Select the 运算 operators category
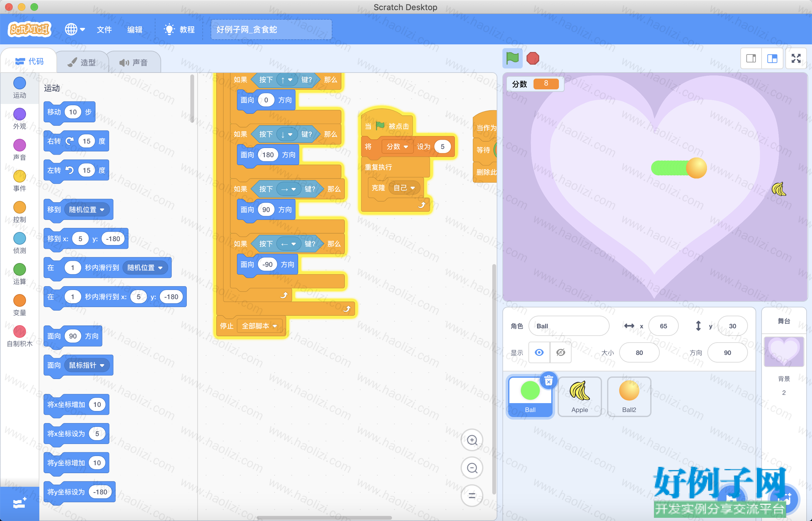The image size is (812, 521). point(20,274)
